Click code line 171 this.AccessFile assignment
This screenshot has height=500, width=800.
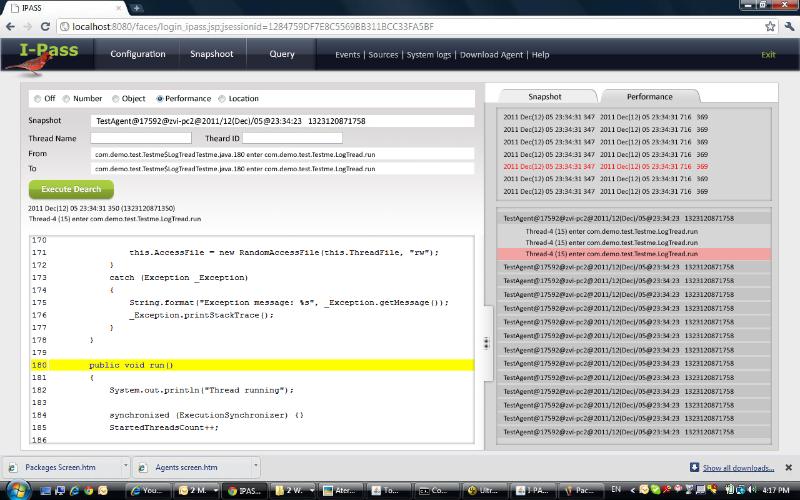(284, 253)
